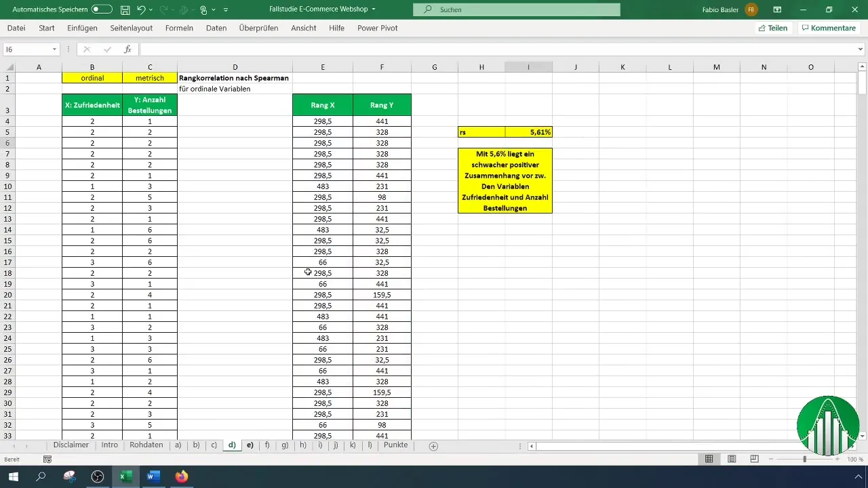868x488 pixels.
Task: Click inside the formula bar input
Action: coord(497,49)
